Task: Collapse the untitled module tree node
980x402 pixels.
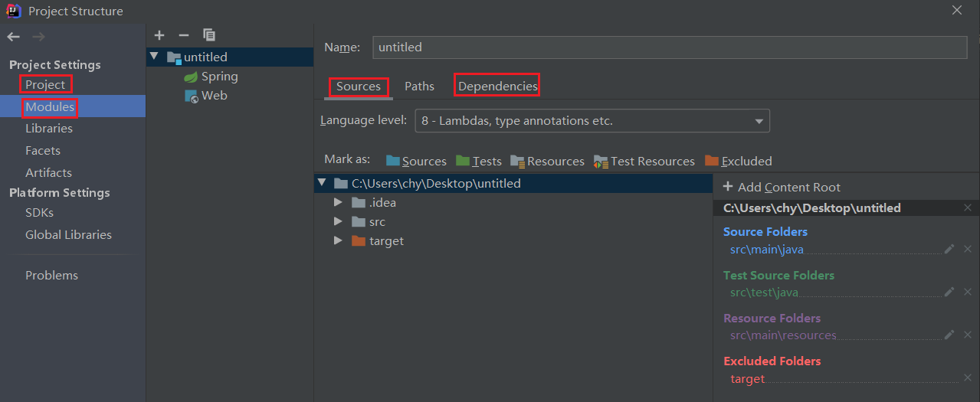Action: [x=154, y=57]
